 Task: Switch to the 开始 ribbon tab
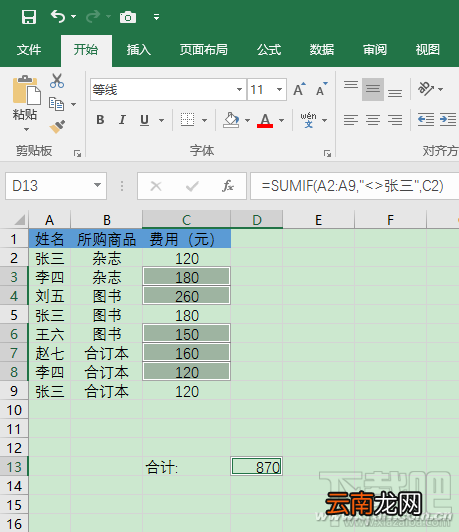[86, 50]
